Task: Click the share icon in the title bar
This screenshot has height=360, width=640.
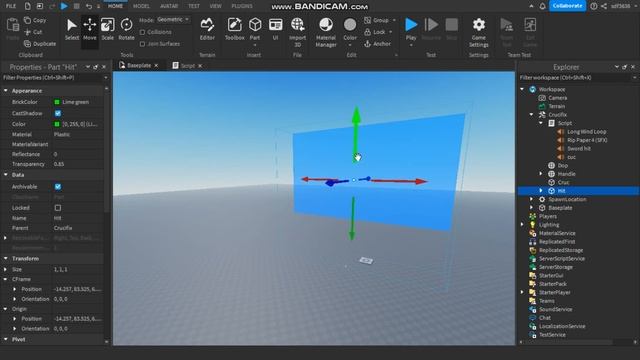Action: (604, 6)
